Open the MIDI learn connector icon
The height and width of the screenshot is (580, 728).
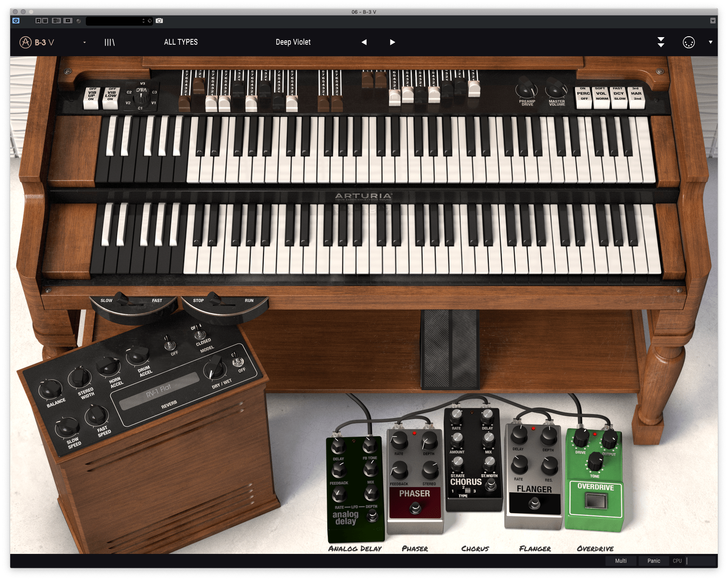click(689, 42)
